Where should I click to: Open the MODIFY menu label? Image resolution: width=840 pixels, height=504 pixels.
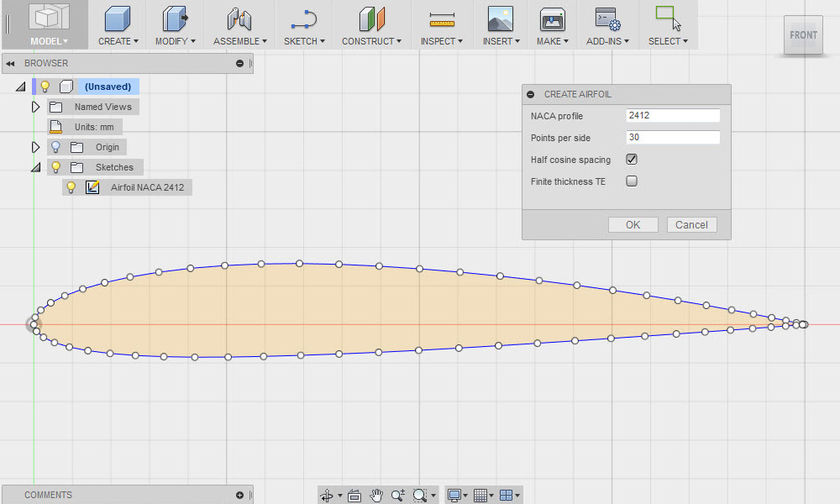(x=176, y=41)
